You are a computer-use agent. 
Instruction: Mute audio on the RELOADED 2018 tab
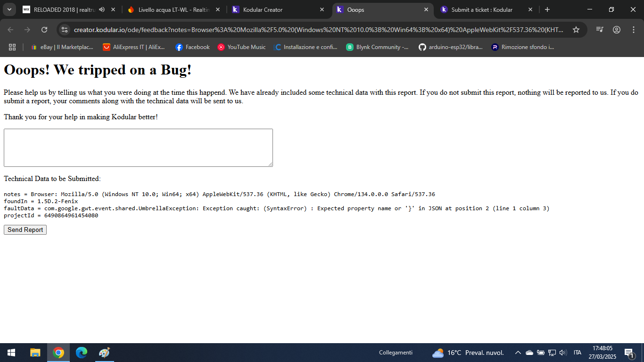click(x=102, y=9)
